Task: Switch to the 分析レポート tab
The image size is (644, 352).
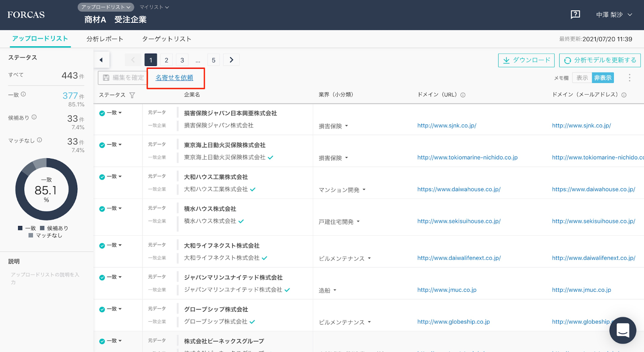Action: 105,39
